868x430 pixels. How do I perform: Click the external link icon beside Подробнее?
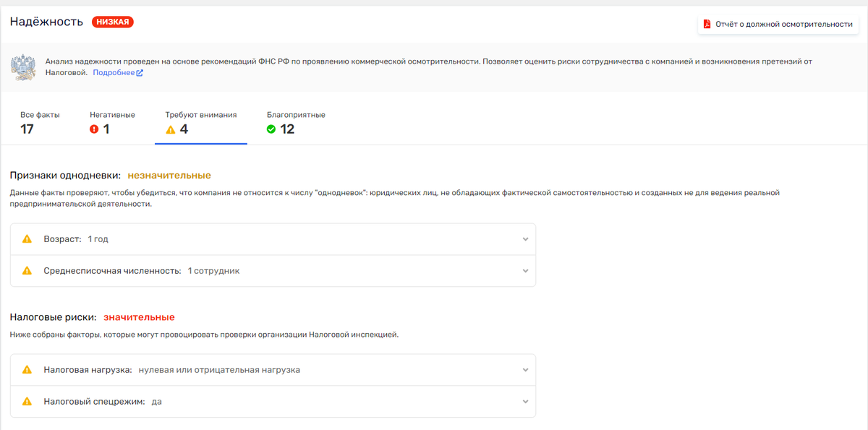(x=140, y=73)
